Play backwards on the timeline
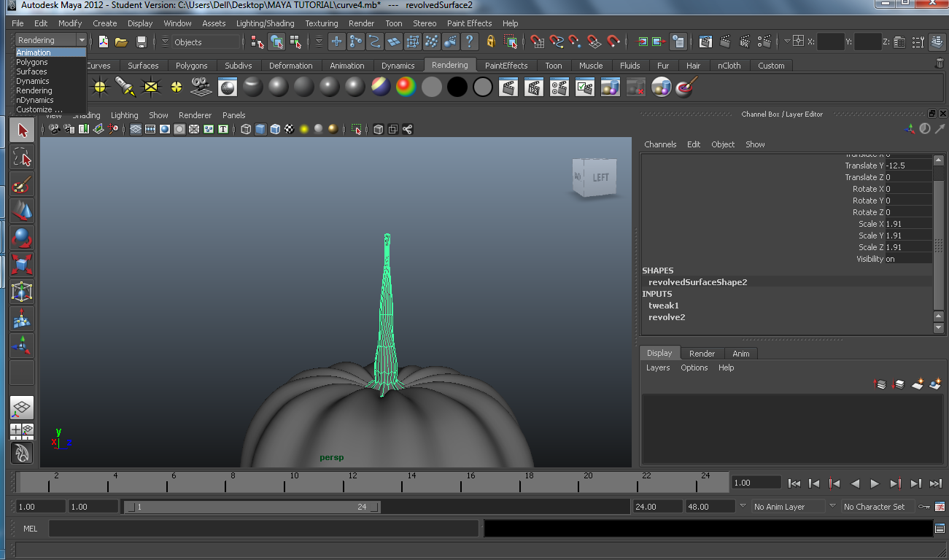The height and width of the screenshot is (560, 949). 855,483
